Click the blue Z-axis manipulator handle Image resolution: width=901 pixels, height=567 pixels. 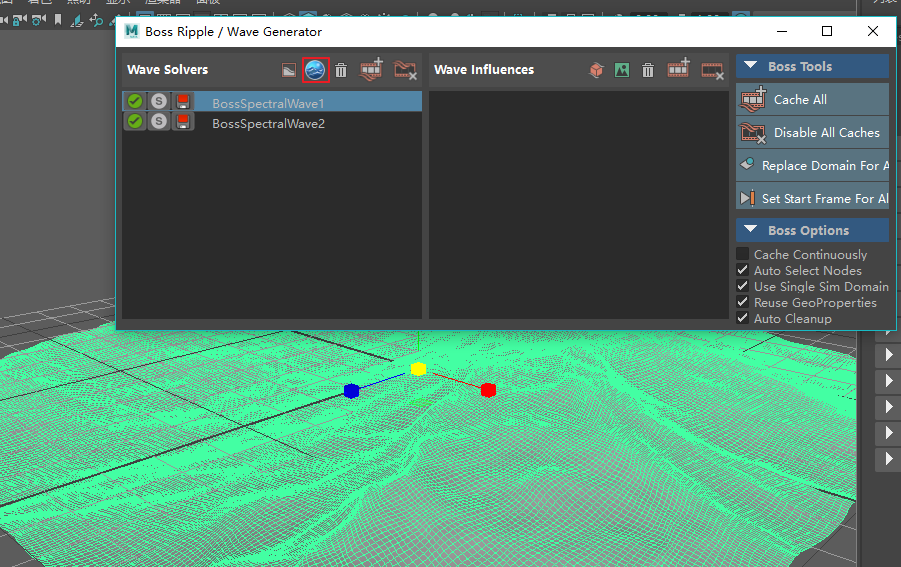pyautogui.click(x=352, y=391)
